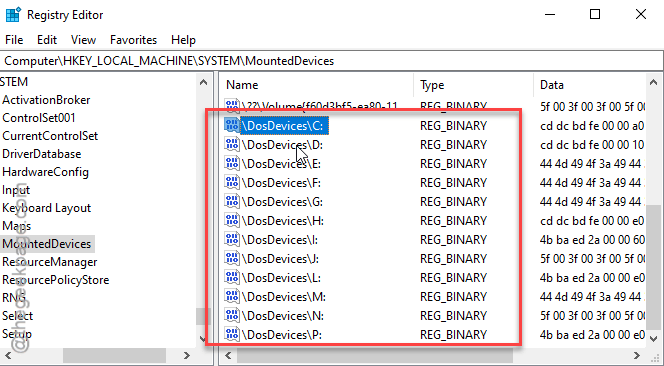
Task: Click the values list vertical scrollbar thumb
Action: 654,267
